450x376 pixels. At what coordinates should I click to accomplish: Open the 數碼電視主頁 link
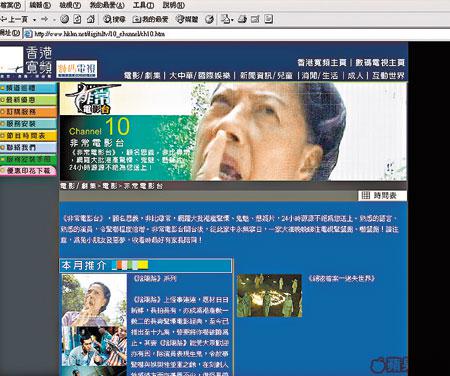(x=380, y=63)
